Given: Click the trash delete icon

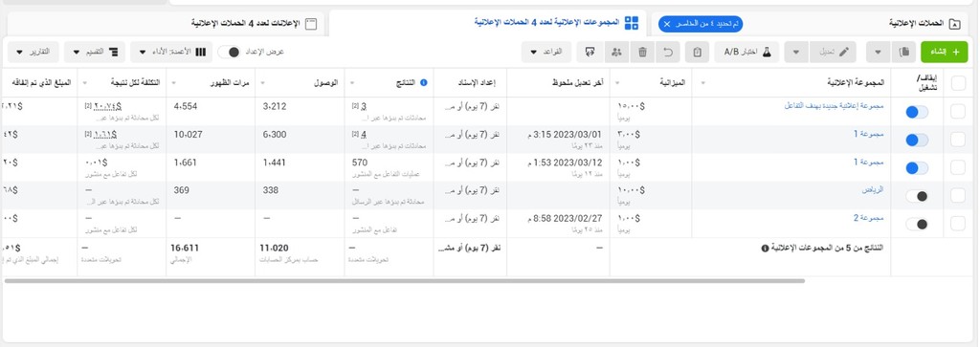Looking at the screenshot, I should click(642, 52).
